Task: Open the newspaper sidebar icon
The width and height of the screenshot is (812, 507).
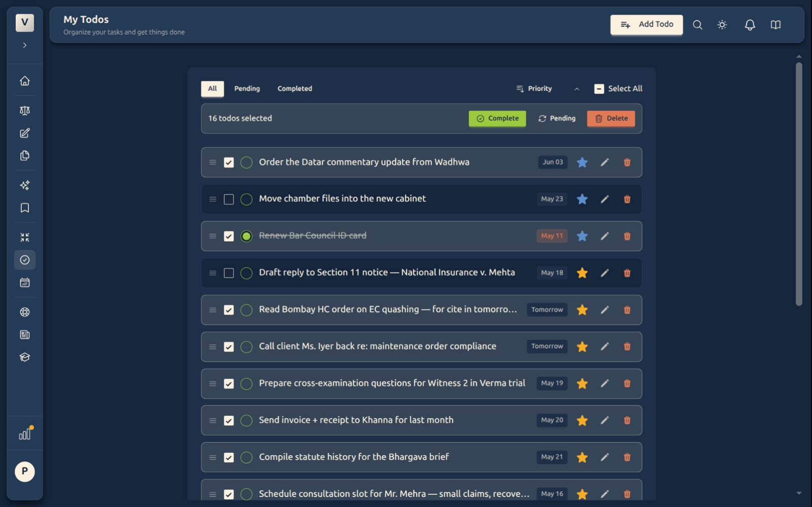Action: point(24,334)
